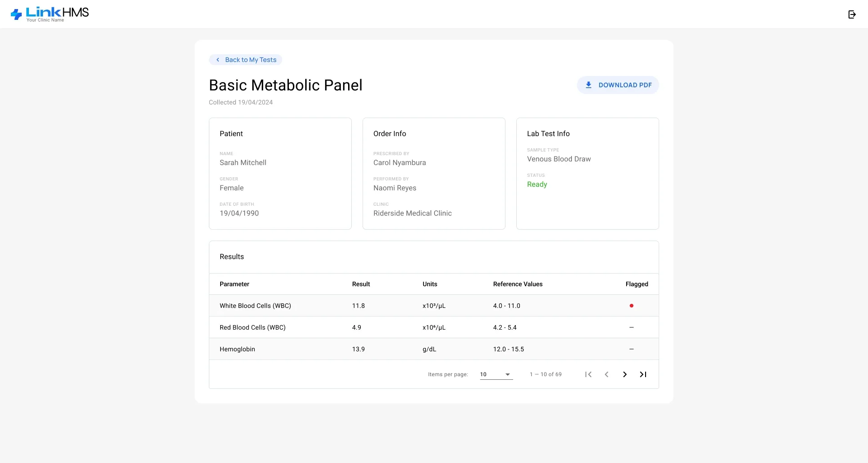This screenshot has width=868, height=463.
Task: Open the items per page dropdown
Action: tap(496, 374)
